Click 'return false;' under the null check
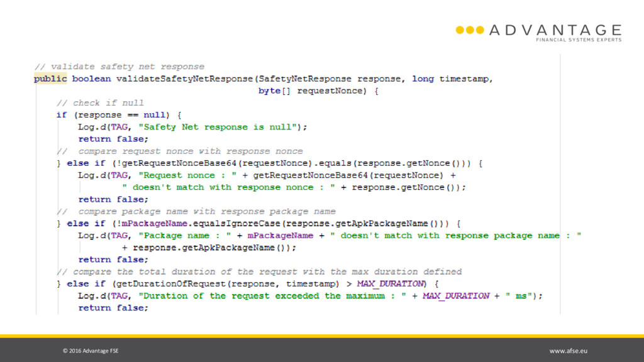The image size is (644, 362). (x=113, y=139)
